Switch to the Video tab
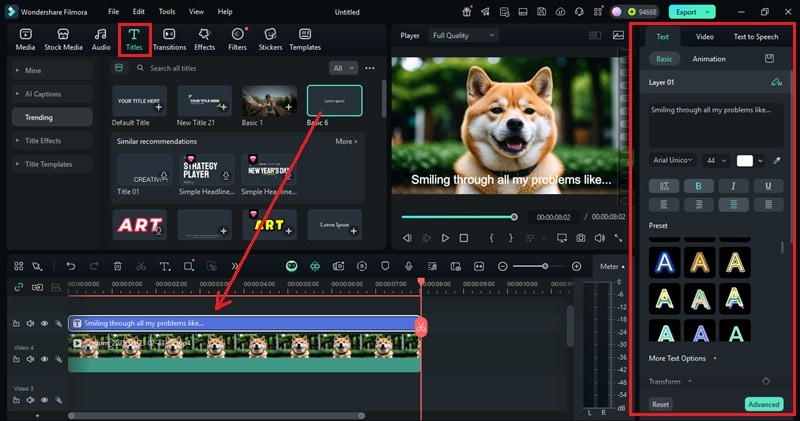Screen dimensions: 800x421 point(705,36)
